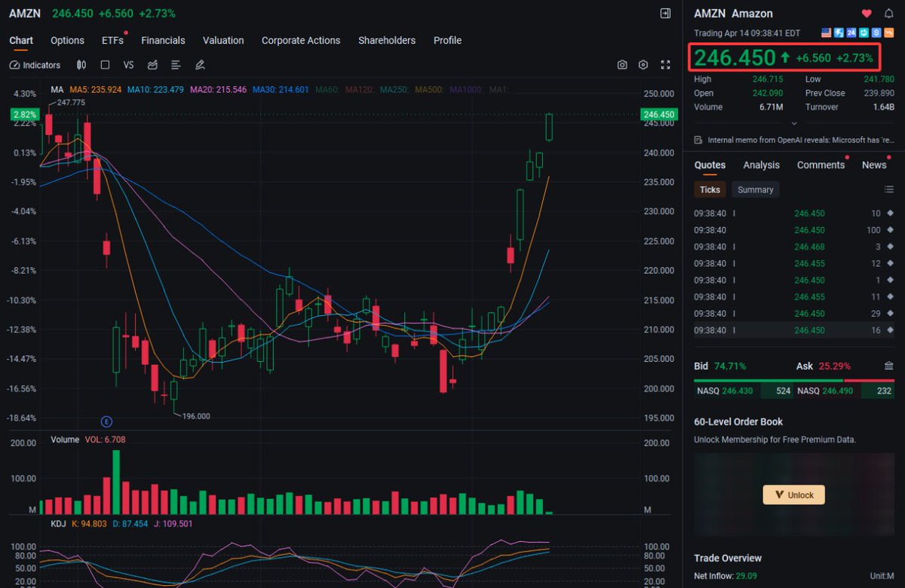This screenshot has height=588, width=905.
Task: Open the Financials tab
Action: click(163, 41)
